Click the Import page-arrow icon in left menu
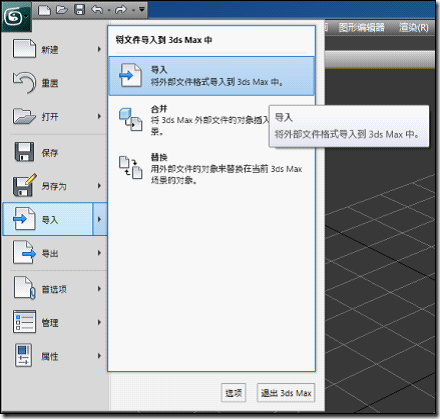 (24, 219)
